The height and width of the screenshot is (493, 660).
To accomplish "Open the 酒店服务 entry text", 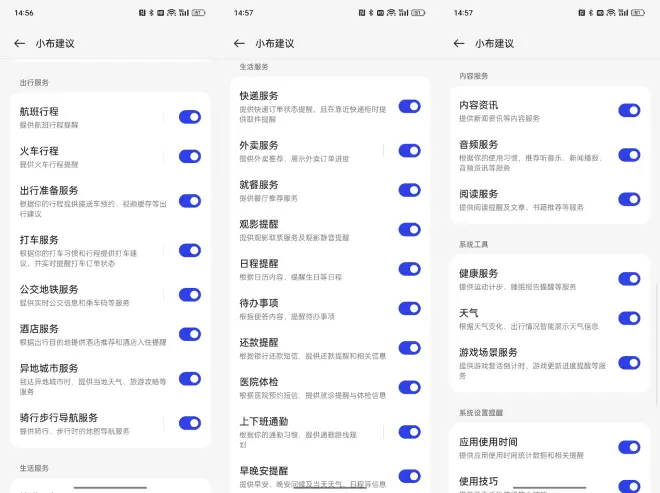I will [x=40, y=328].
